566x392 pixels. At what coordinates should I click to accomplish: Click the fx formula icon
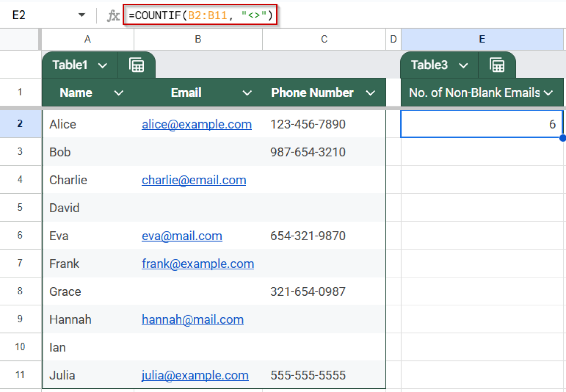pos(113,15)
